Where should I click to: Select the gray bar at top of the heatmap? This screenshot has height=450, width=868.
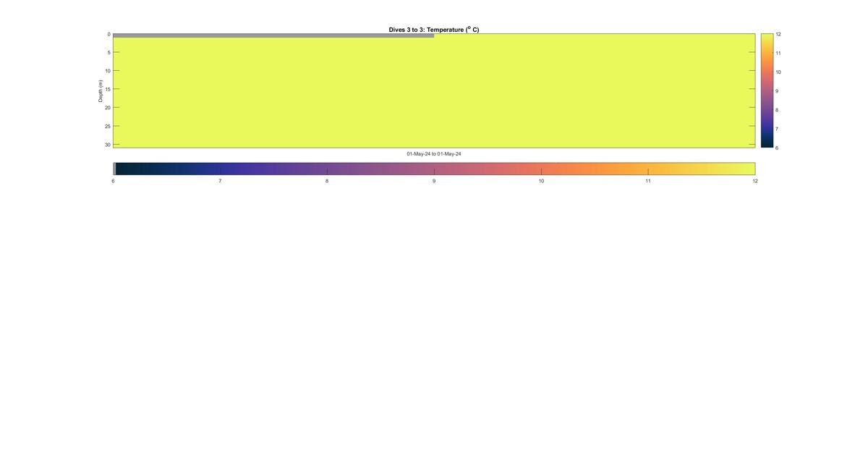click(273, 35)
